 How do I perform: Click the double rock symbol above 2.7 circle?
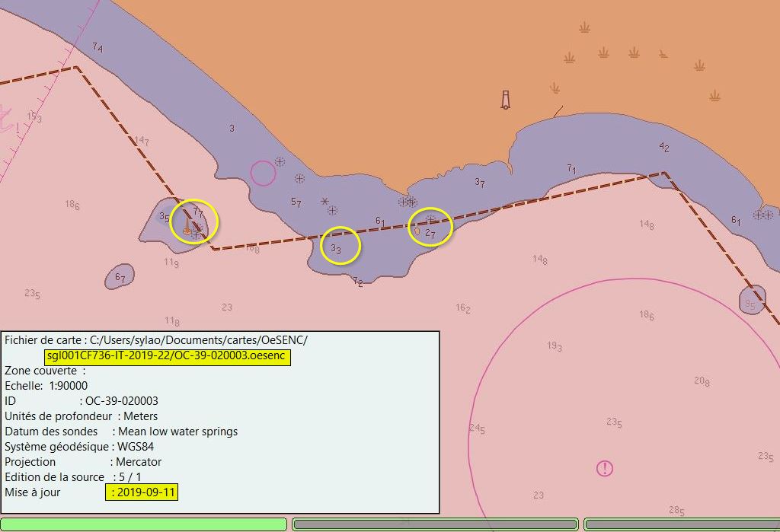point(408,202)
